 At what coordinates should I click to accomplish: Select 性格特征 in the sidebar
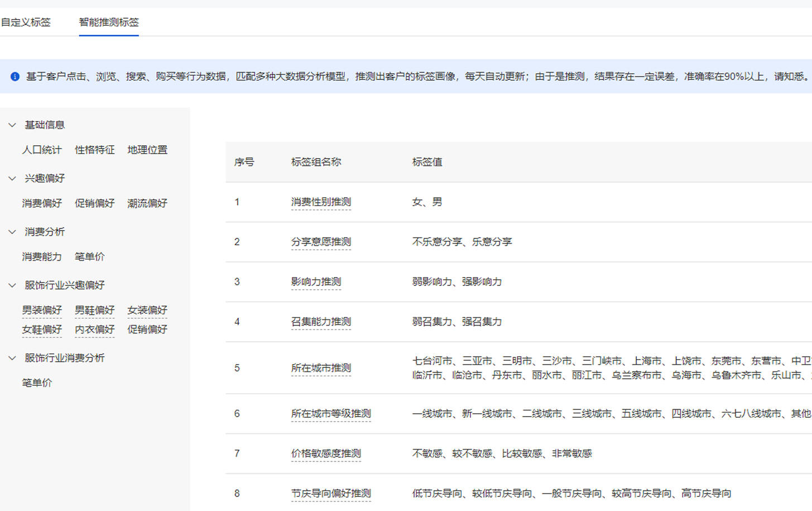pyautogui.click(x=94, y=150)
